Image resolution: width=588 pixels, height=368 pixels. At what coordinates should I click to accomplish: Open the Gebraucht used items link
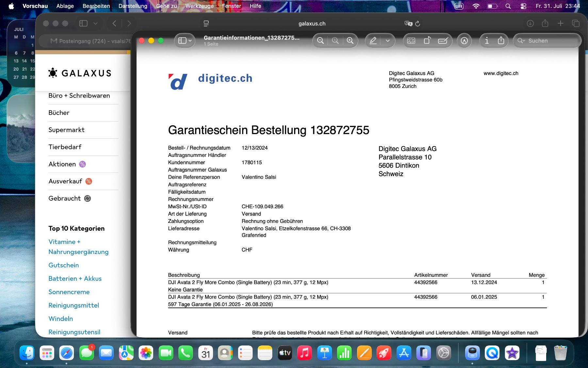pyautogui.click(x=70, y=198)
